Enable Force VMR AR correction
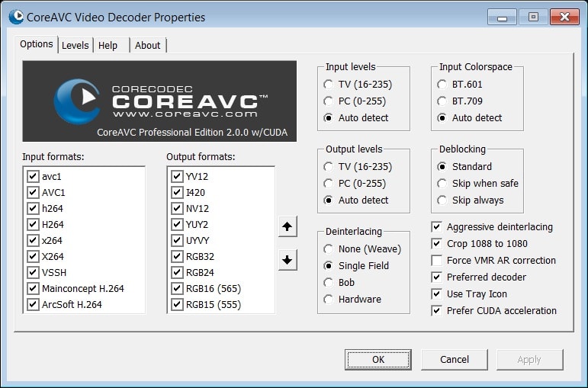588x388 pixels. point(437,260)
